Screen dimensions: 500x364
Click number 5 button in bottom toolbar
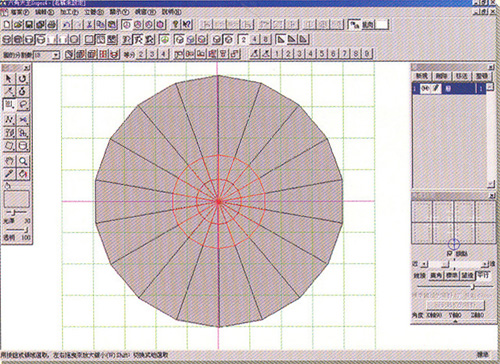coord(322,54)
